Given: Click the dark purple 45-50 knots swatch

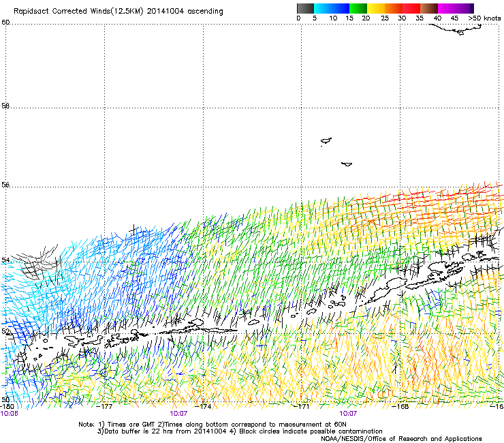Looking at the screenshot, I should (464, 8).
